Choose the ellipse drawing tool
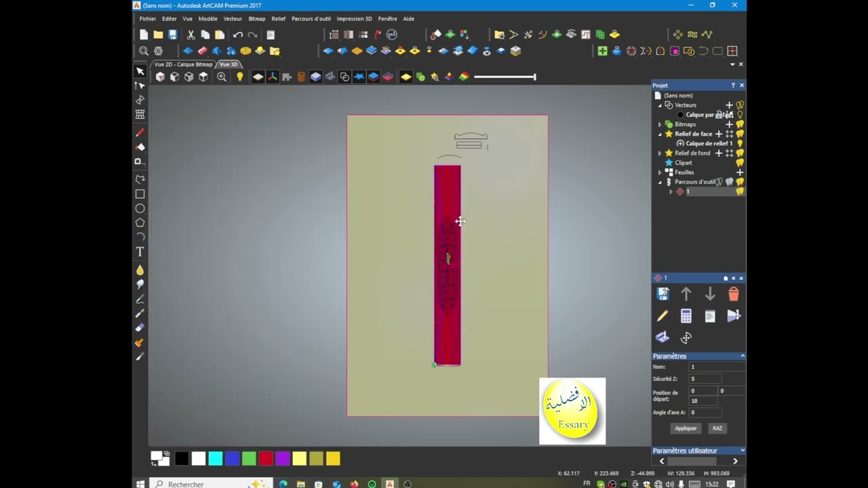 140,209
